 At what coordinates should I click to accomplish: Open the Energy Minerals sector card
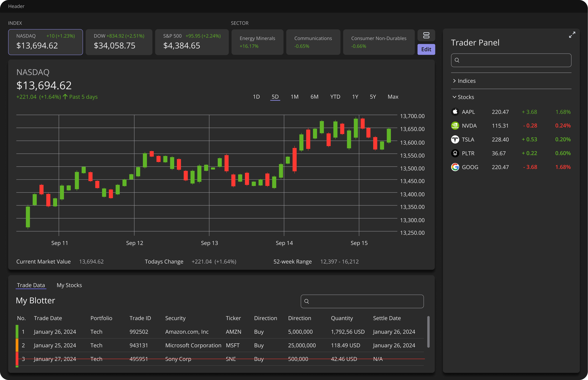(x=257, y=42)
